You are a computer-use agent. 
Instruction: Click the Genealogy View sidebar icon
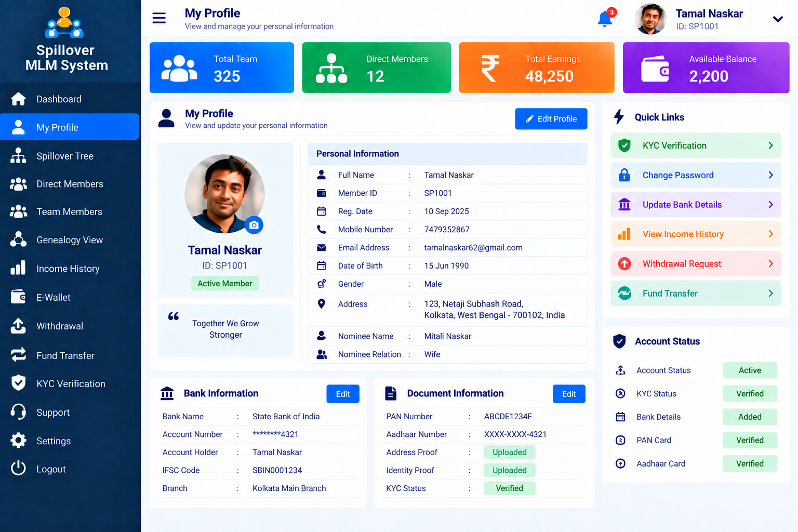[x=18, y=240]
